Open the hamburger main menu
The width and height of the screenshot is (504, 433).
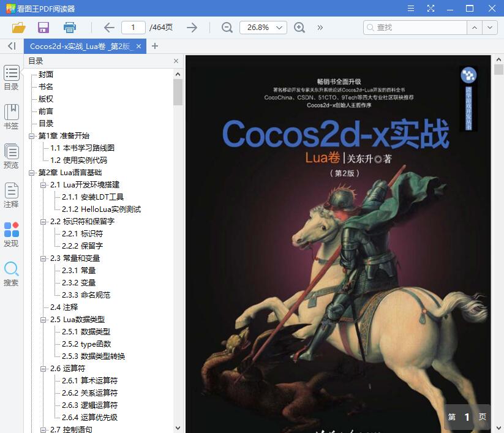pyautogui.click(x=411, y=9)
